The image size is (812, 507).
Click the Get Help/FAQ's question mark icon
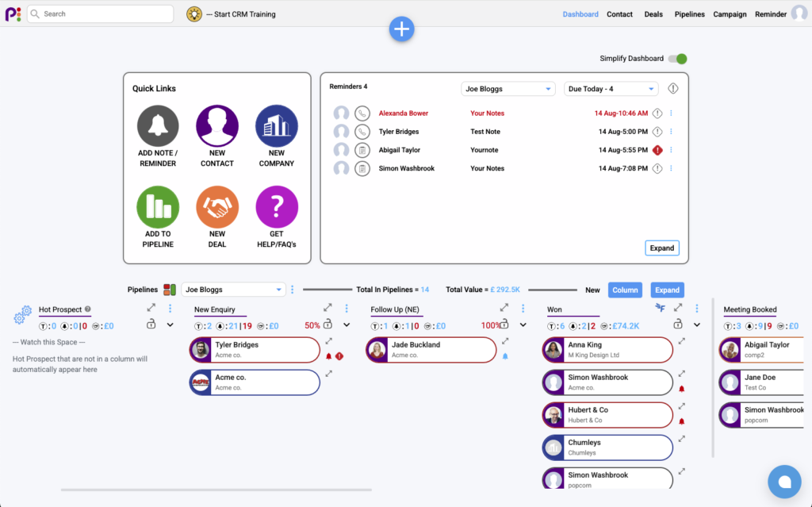pyautogui.click(x=276, y=207)
